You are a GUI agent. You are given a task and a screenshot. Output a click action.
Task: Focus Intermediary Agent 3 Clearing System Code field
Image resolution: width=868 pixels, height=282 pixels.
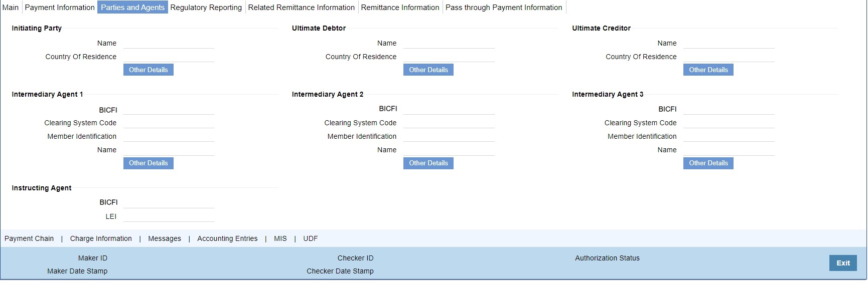point(729,123)
